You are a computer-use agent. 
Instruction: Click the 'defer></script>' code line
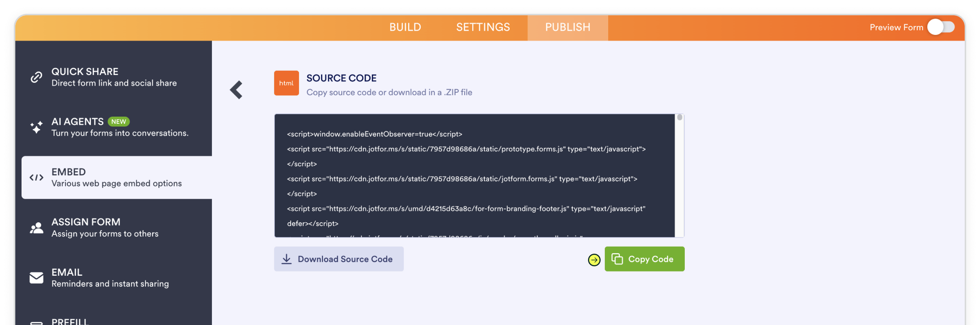click(x=312, y=224)
